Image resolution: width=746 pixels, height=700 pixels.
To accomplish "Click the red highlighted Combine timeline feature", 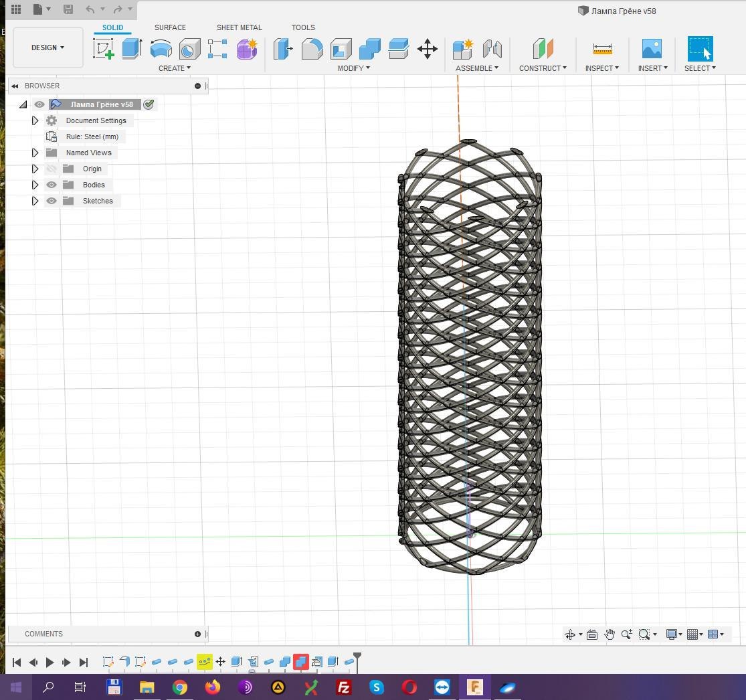I will coord(300,662).
